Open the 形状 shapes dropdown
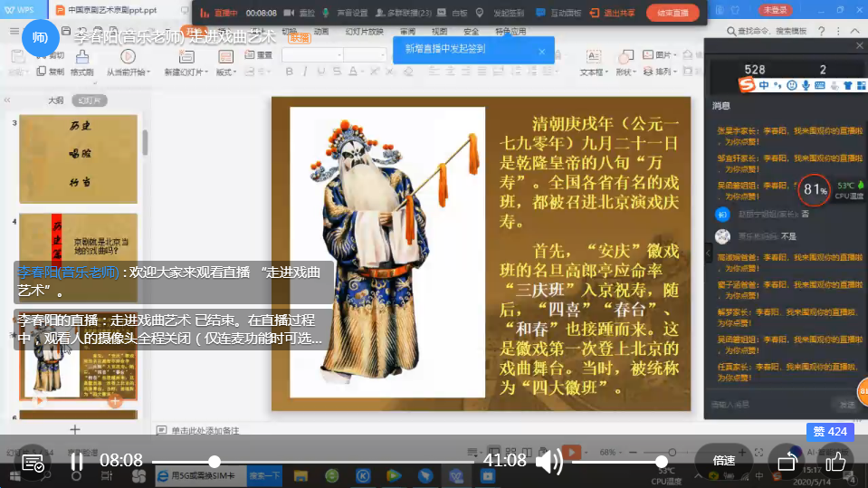868x488 pixels. coord(626,72)
